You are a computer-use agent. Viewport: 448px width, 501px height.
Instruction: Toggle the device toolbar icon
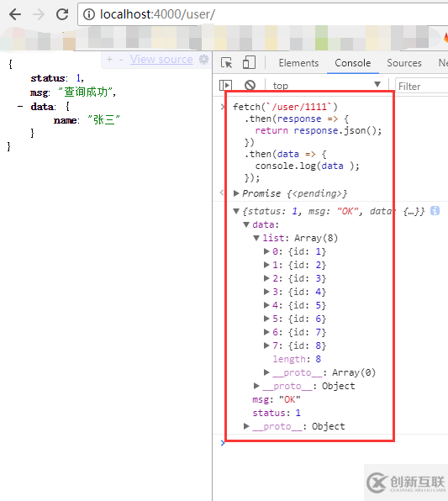point(249,62)
